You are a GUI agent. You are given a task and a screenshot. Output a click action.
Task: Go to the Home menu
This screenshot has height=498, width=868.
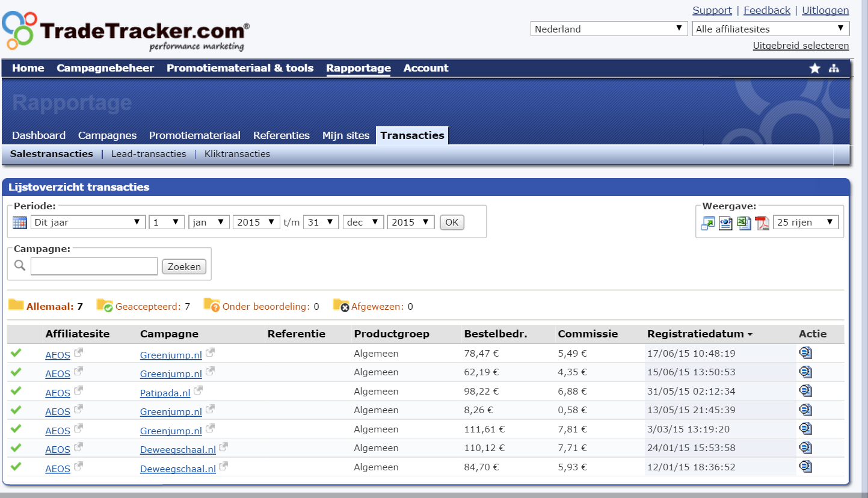28,68
